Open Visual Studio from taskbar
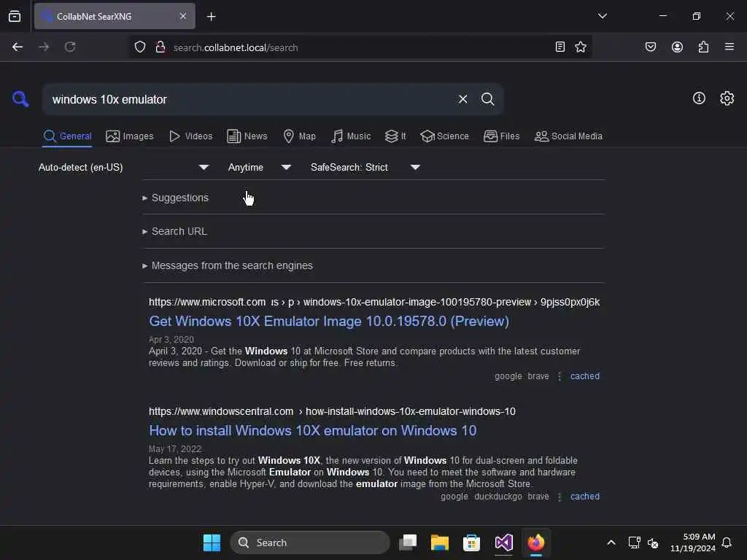 [503, 542]
